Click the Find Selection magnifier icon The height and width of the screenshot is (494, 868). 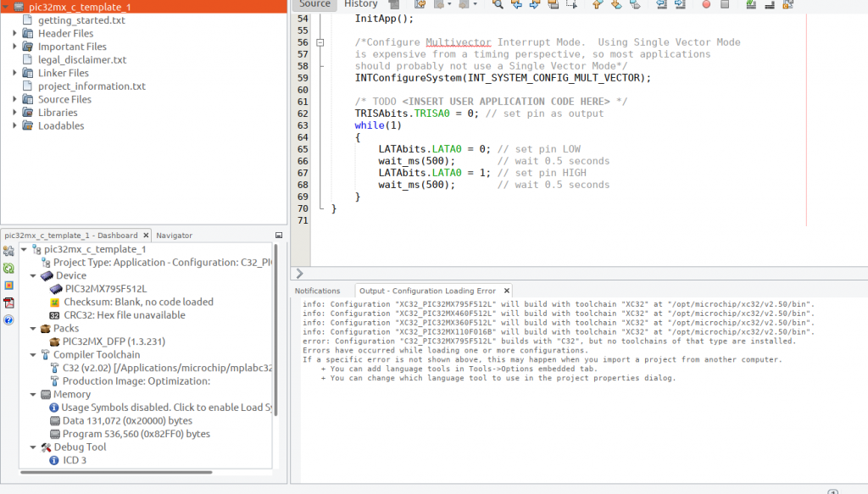tap(498, 4)
